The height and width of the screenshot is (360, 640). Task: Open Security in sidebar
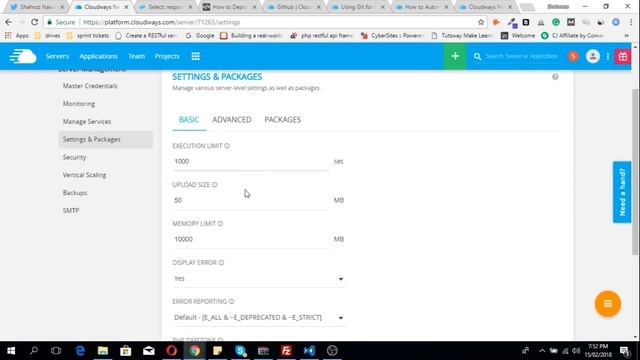[74, 157]
